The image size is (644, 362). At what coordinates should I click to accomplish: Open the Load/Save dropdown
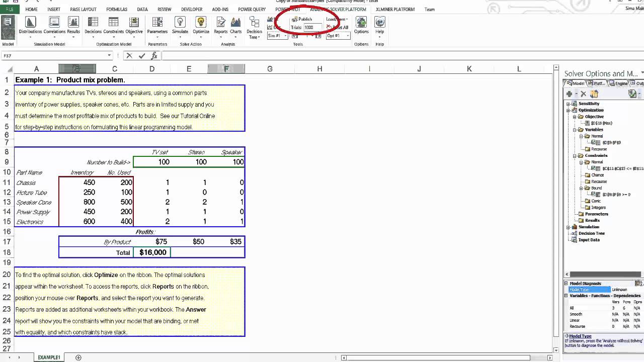337,19
